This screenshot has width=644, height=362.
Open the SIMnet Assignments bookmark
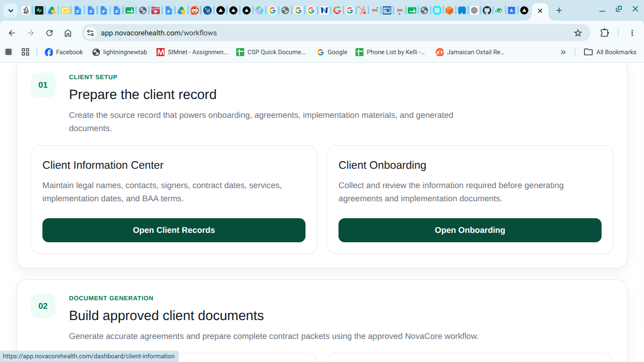click(192, 52)
